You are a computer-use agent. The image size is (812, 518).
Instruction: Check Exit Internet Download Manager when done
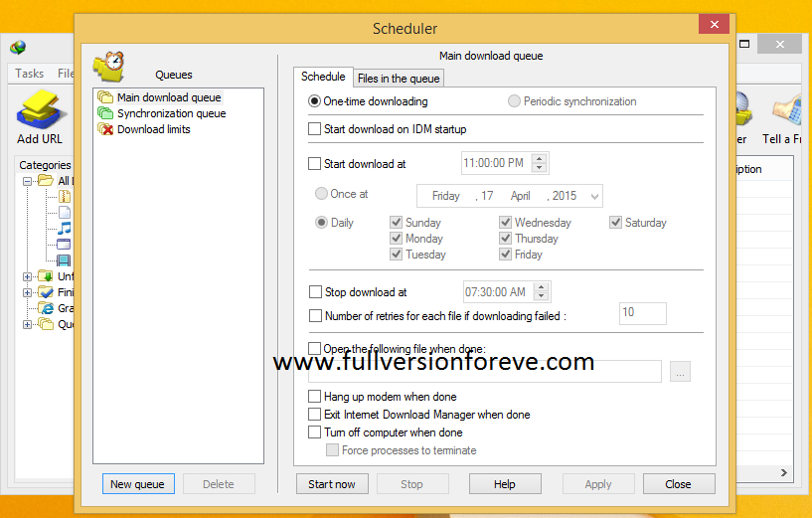point(314,415)
